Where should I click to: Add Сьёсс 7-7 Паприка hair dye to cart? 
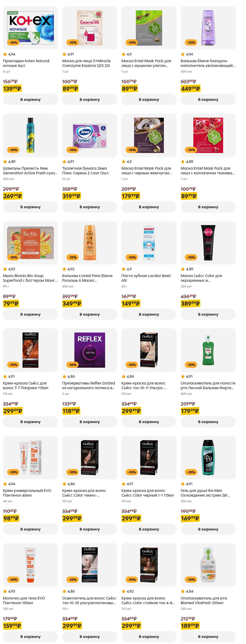click(x=30, y=422)
